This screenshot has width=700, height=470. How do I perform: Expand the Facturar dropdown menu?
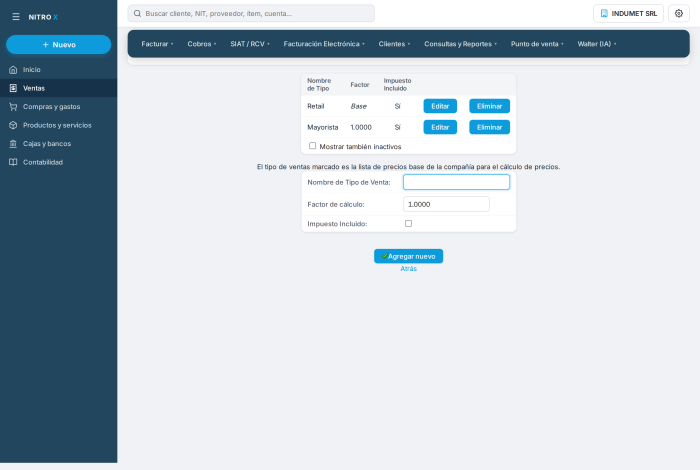coord(157,44)
